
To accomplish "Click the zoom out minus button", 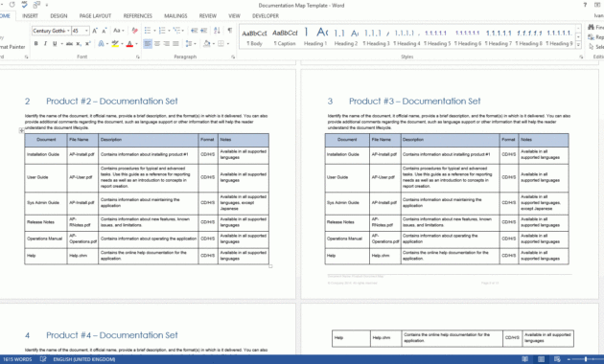I will [x=569, y=359].
